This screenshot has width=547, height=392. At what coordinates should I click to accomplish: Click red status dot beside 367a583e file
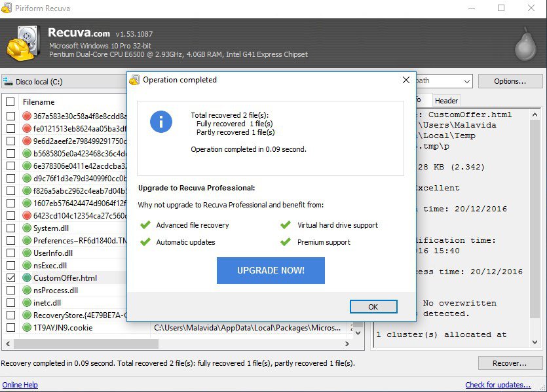(27, 116)
